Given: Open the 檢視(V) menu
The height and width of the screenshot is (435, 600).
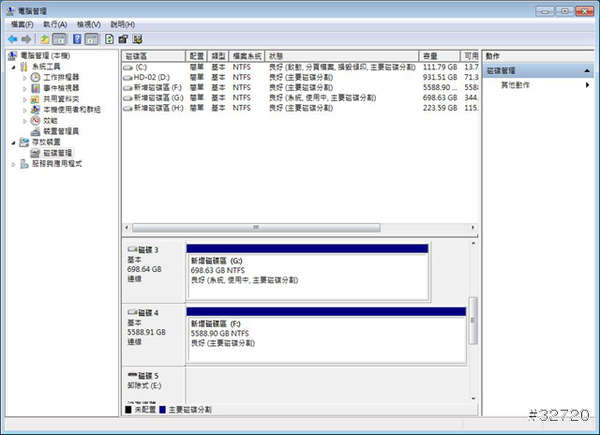Looking at the screenshot, I should (x=89, y=23).
